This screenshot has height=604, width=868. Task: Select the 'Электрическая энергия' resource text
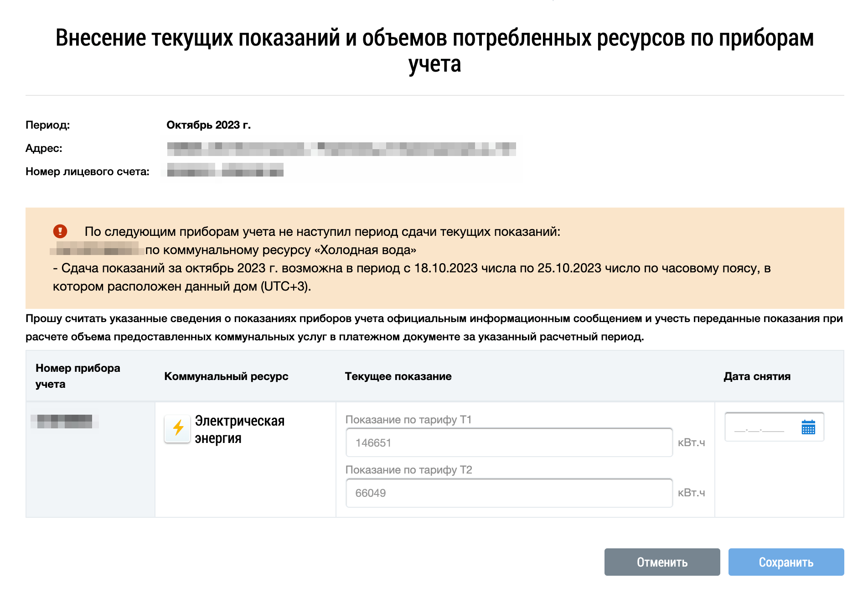pyautogui.click(x=240, y=429)
